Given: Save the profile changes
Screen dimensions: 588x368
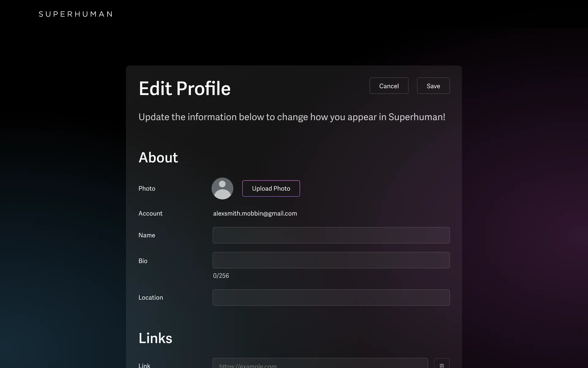Looking at the screenshot, I should [x=433, y=86].
